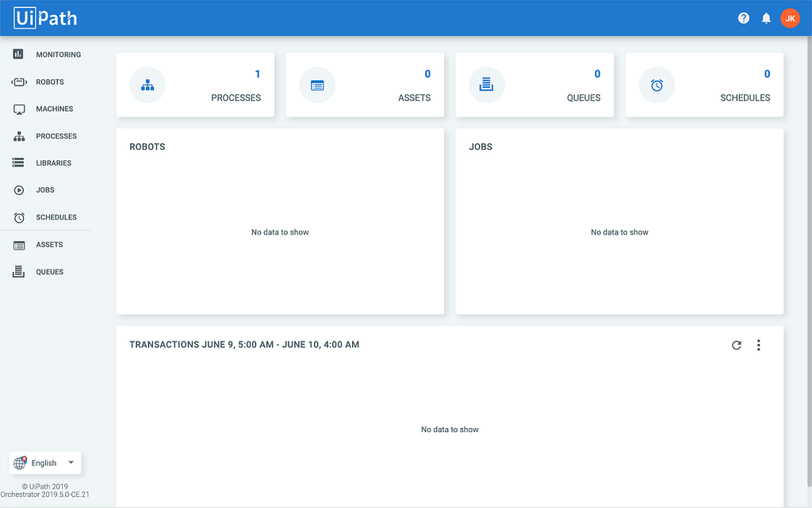This screenshot has height=508, width=812.
Task: Click the Robots icon in sidebar
Action: pyautogui.click(x=19, y=82)
